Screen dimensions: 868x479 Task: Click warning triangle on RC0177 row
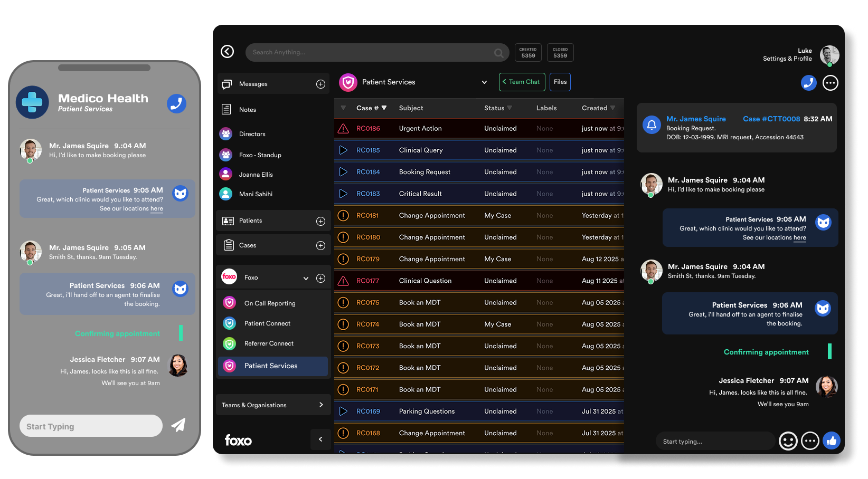click(343, 281)
